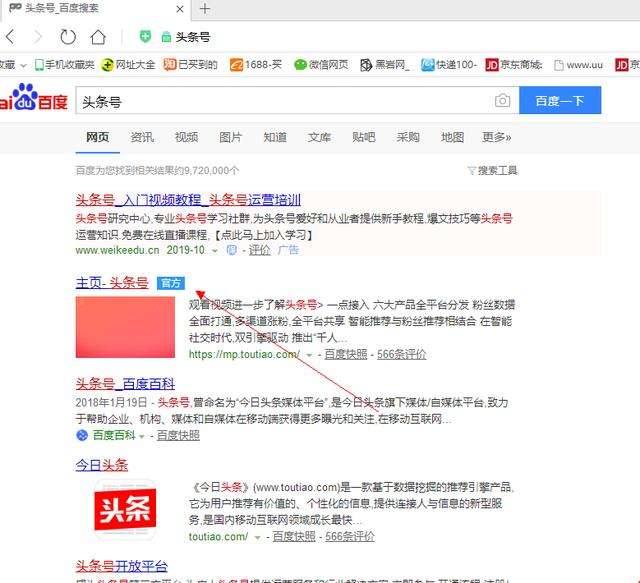Screen dimensions: 640x583
Task: Open www.uu bookmark
Action: pos(578,65)
